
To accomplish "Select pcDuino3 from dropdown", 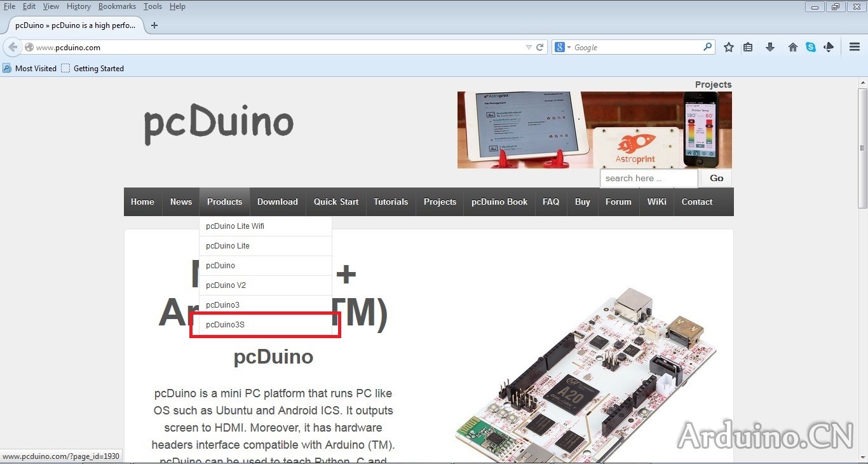I will 266,305.
